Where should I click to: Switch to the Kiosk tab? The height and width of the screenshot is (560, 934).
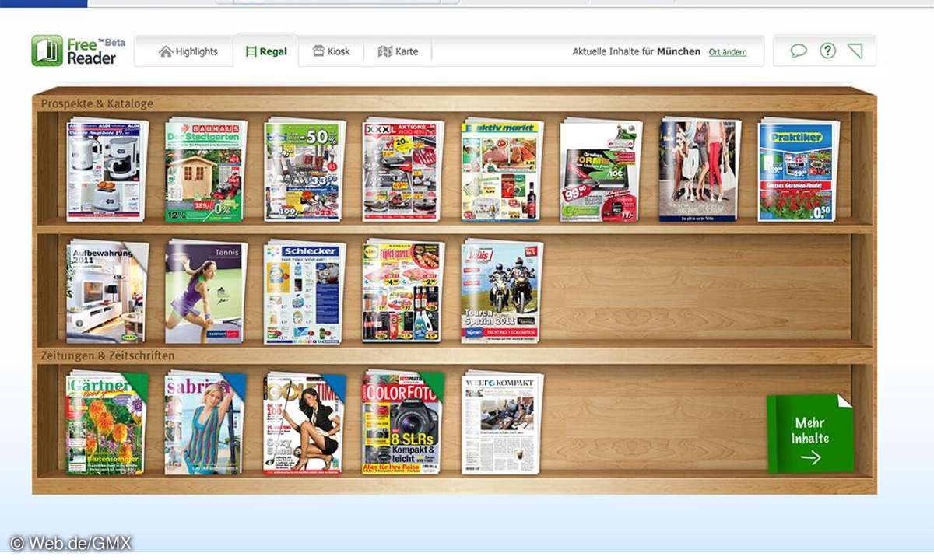tap(331, 51)
